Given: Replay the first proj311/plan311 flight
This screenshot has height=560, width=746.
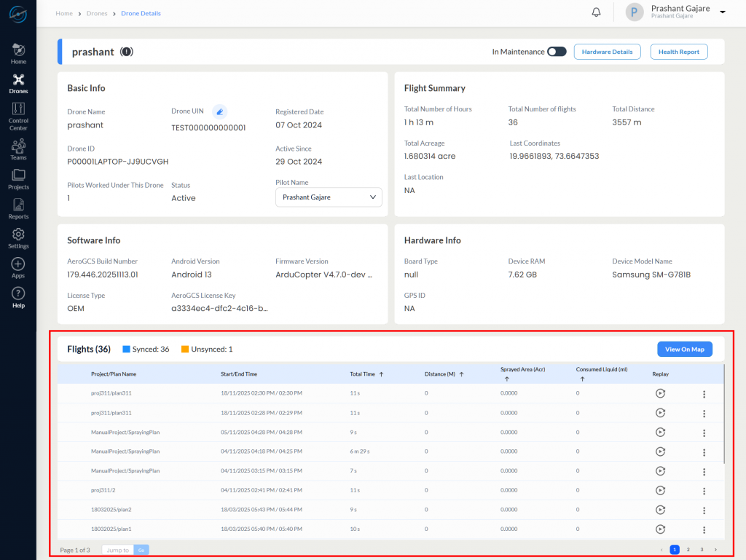Looking at the screenshot, I should (x=660, y=393).
